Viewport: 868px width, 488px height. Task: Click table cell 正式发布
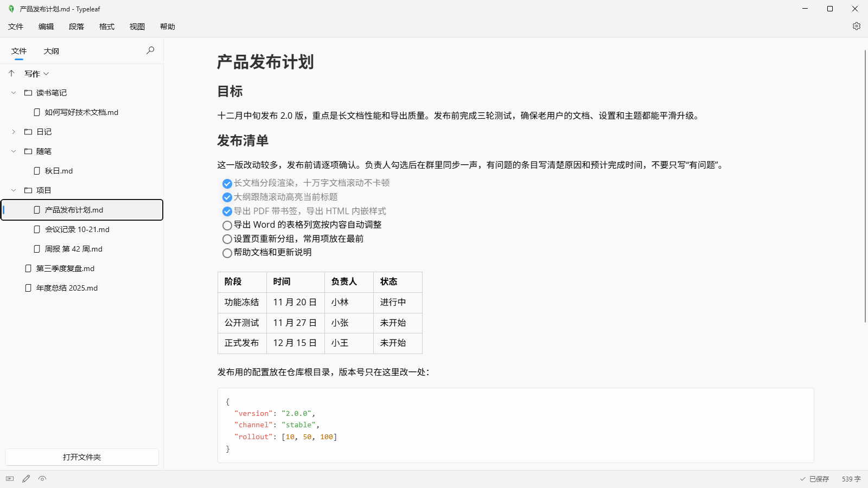242,343
